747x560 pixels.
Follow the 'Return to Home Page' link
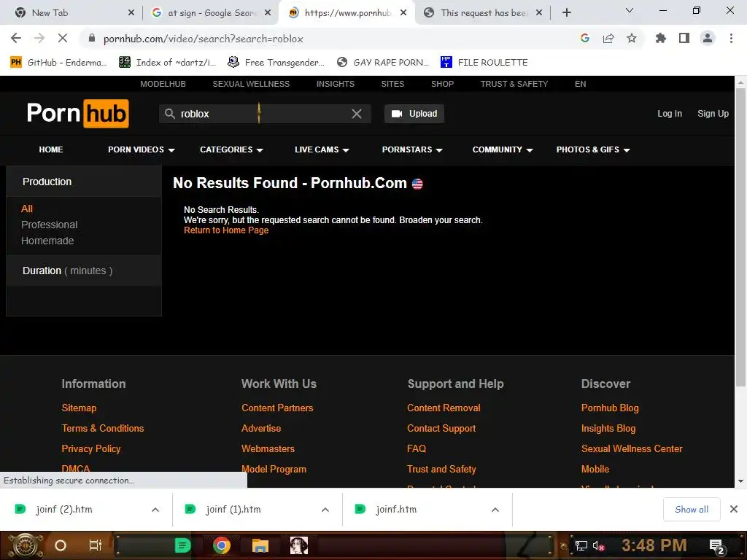[x=226, y=230]
